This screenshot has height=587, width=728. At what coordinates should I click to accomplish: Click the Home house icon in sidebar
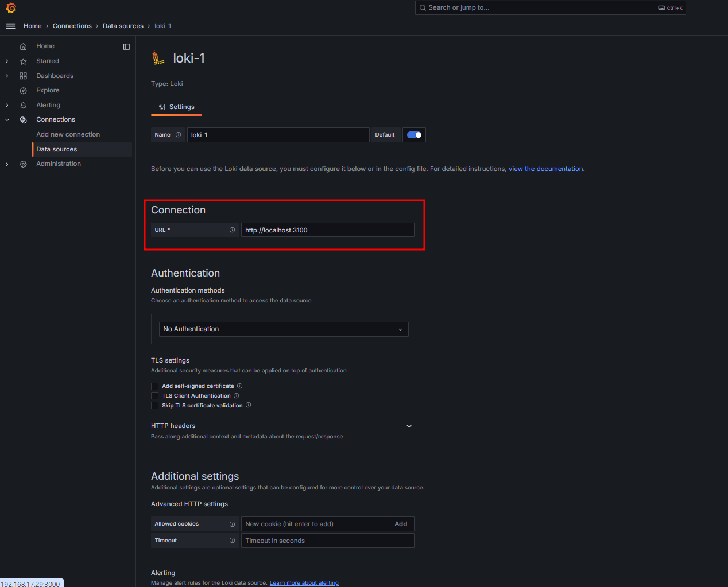[x=23, y=46]
